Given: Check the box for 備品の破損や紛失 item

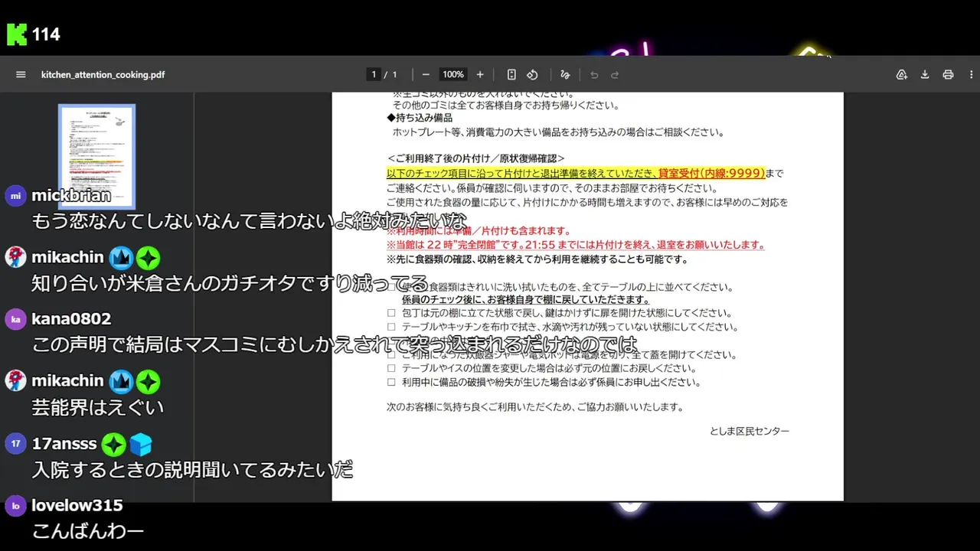Looking at the screenshot, I should click(391, 382).
